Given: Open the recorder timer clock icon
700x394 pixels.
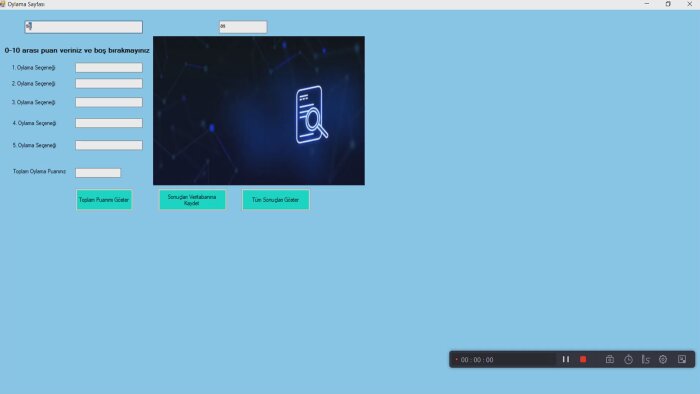Looking at the screenshot, I should [x=628, y=359].
